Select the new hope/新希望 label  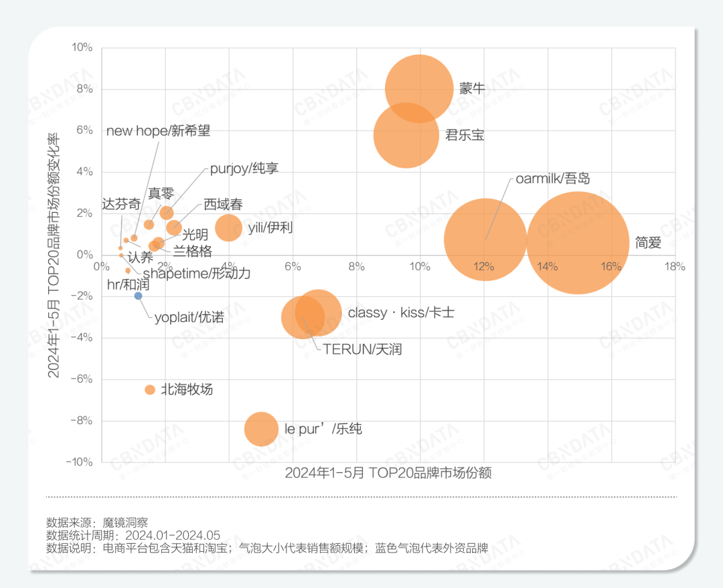[158, 131]
